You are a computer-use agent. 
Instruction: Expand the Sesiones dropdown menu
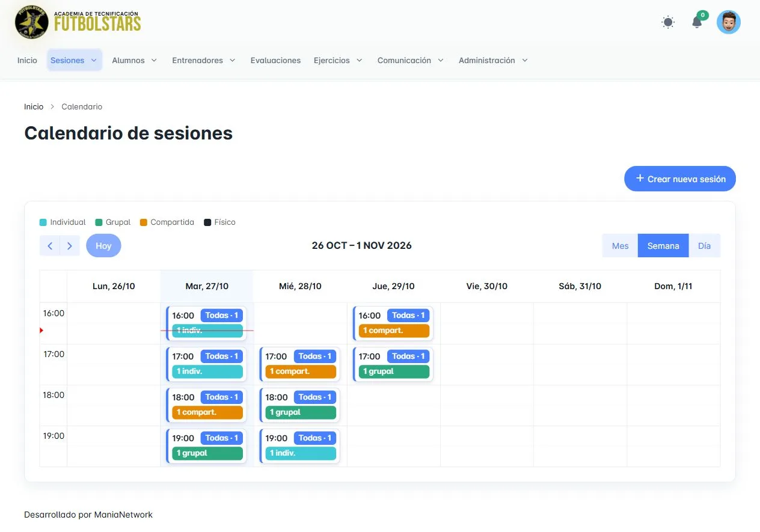click(74, 60)
